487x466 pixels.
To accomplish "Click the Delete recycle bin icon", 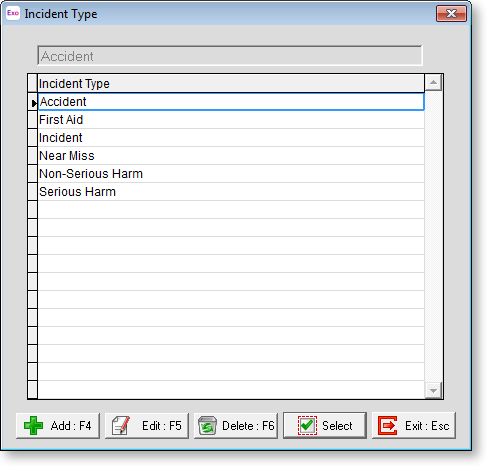I will [x=207, y=425].
